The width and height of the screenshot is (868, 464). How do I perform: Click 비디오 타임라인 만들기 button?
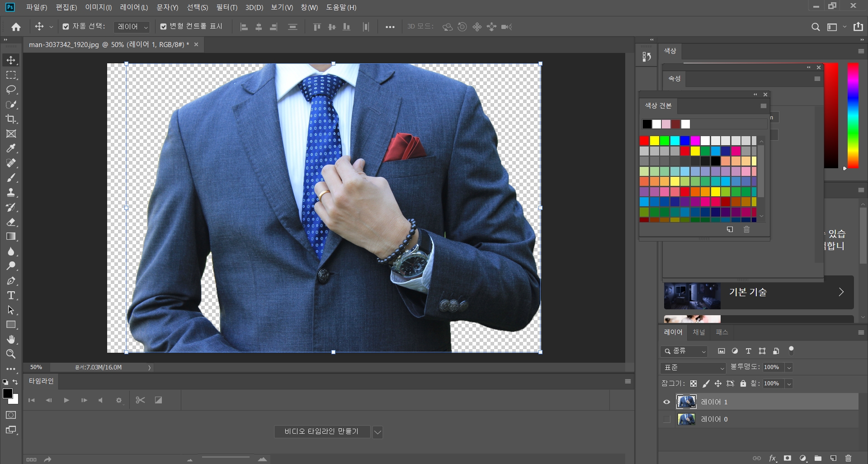point(321,431)
